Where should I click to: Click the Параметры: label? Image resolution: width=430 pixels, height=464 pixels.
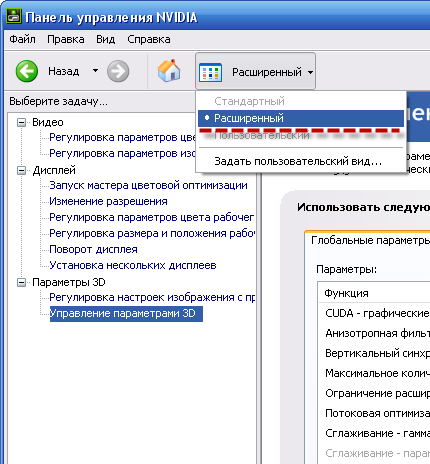pos(346,269)
